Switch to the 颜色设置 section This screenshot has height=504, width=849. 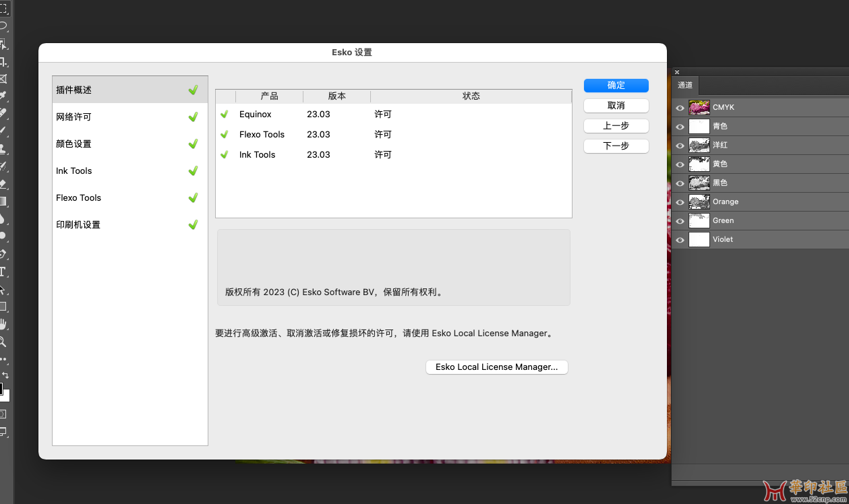coord(129,144)
